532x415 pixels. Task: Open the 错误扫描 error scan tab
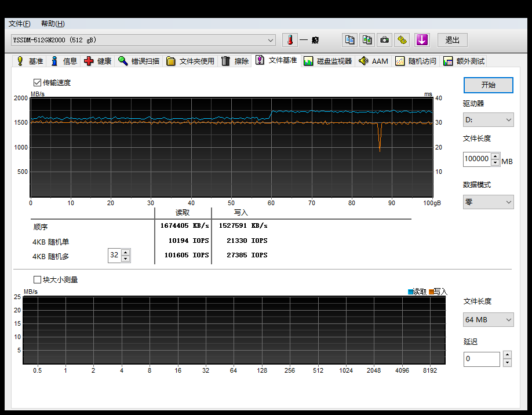[x=139, y=61]
